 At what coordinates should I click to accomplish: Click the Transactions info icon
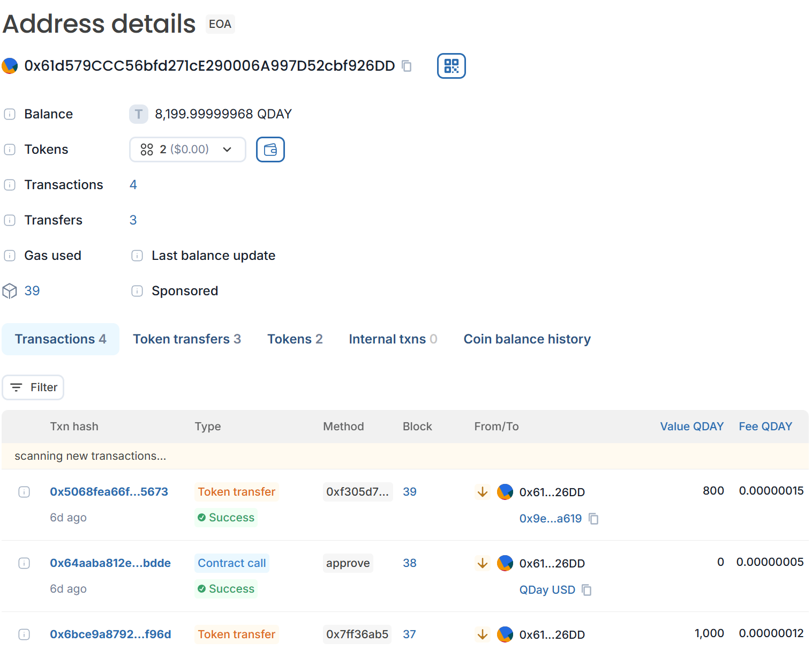pos(10,185)
